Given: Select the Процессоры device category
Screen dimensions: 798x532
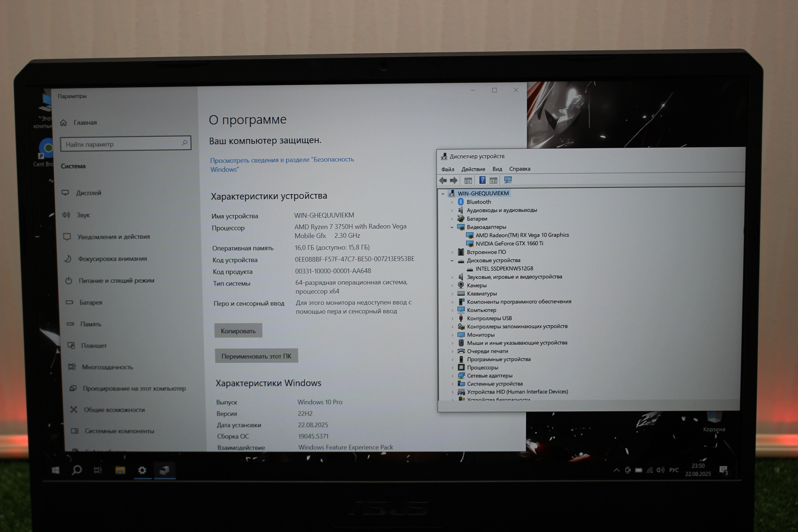Looking at the screenshot, I should pos(482,367).
